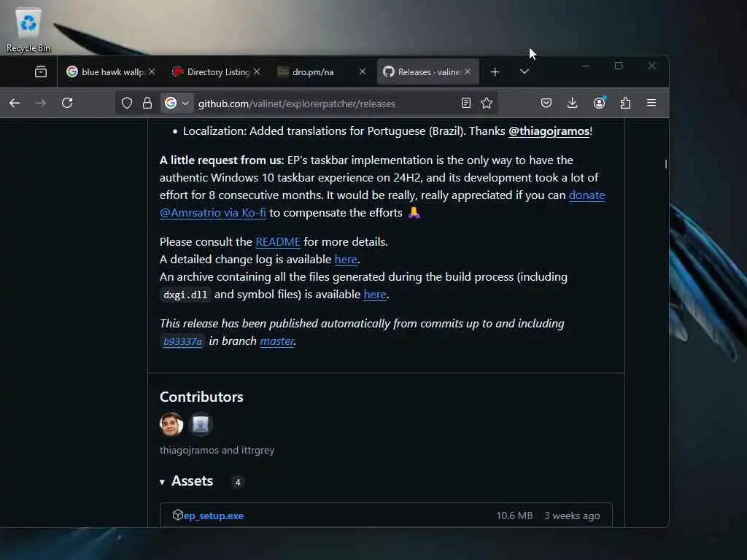This screenshot has height=560, width=747.
Task: Open the change log 'here' link
Action: pos(346,260)
